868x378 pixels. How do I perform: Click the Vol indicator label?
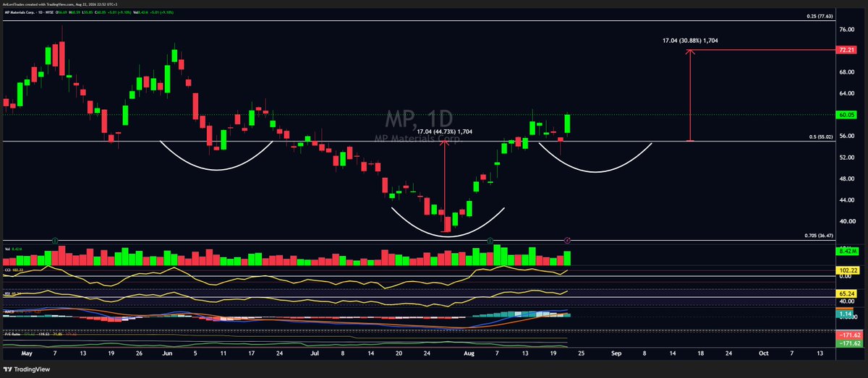[7, 248]
